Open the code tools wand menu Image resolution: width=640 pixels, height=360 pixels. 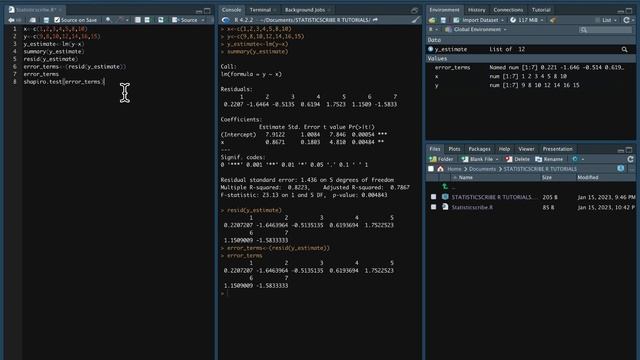[x=122, y=20]
